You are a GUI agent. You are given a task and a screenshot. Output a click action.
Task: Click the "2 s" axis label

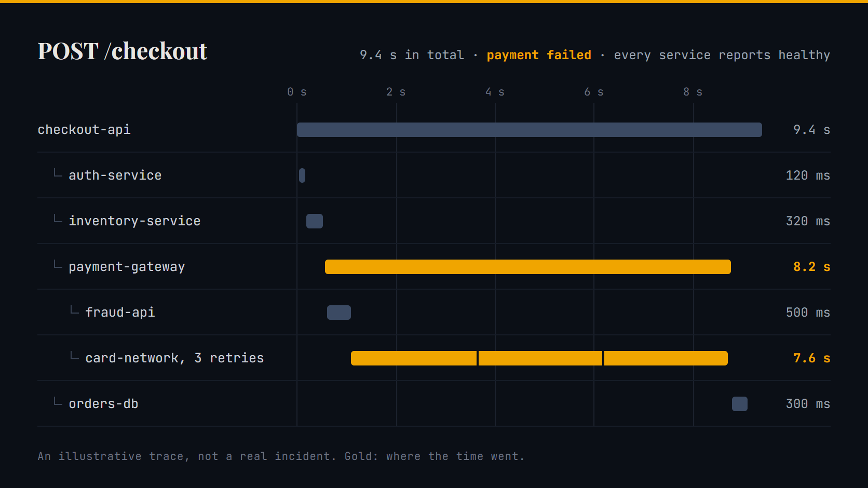click(396, 92)
